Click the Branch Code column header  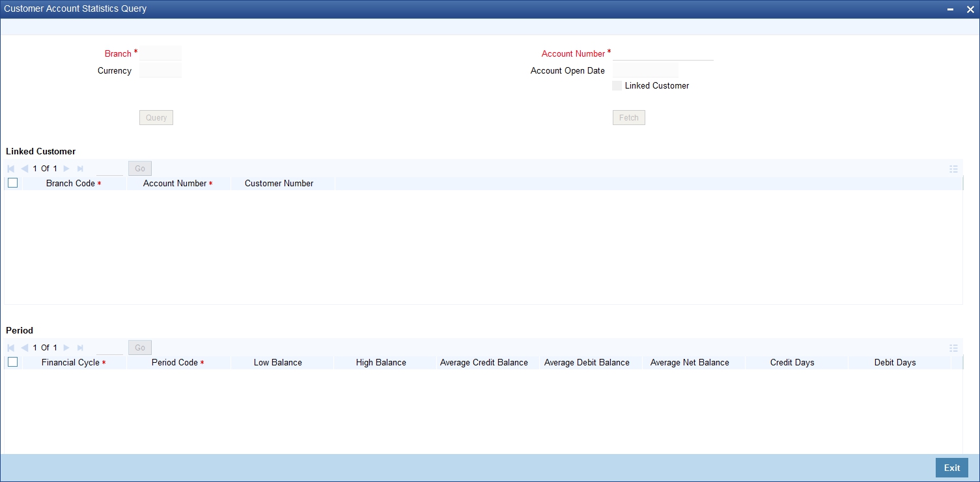point(74,184)
